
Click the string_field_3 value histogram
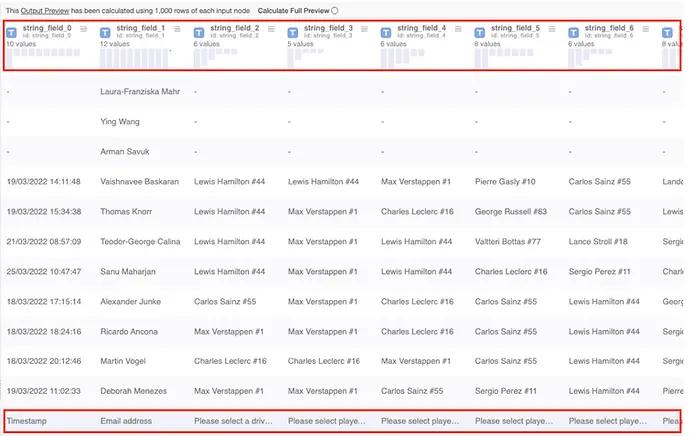(305, 58)
